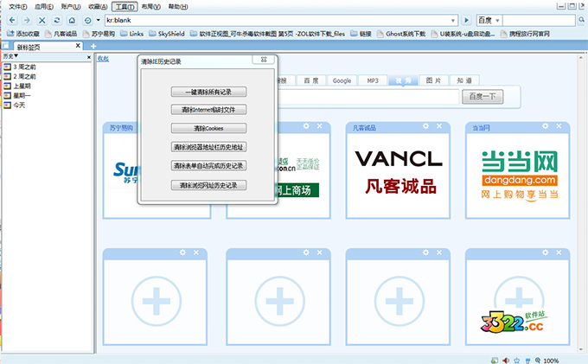Remove the 凡客诚品 tile with its X

(x=439, y=126)
